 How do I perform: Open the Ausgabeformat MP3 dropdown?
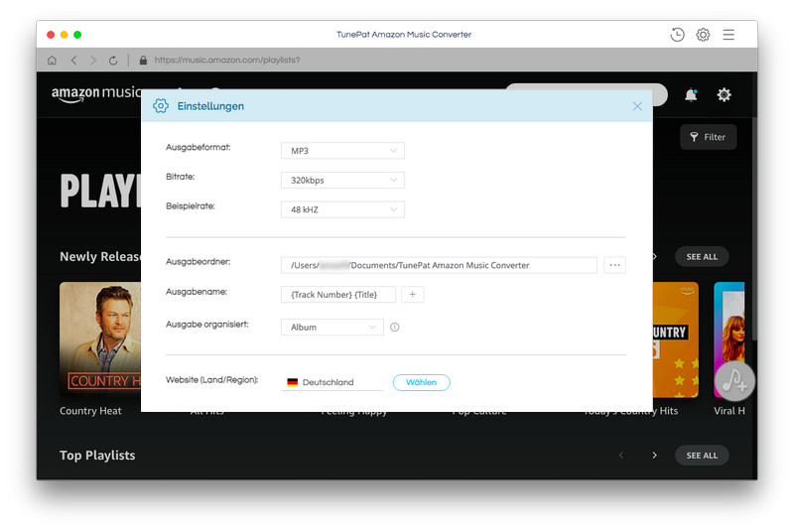coord(342,150)
